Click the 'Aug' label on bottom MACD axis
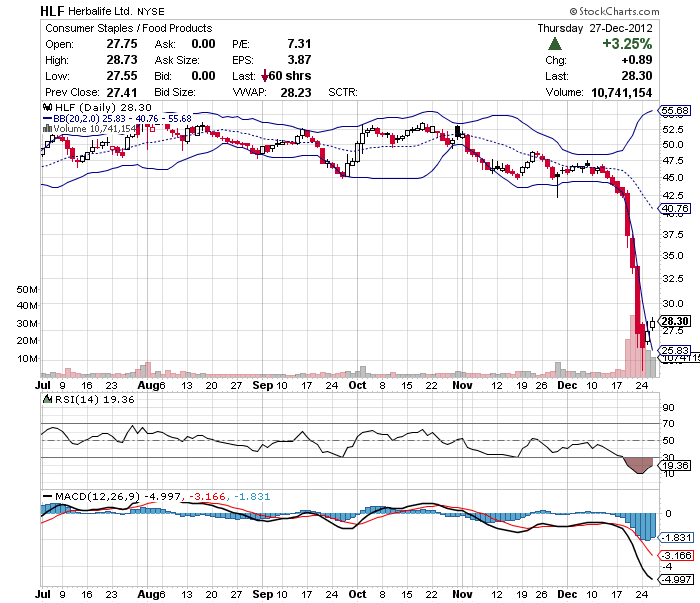The height and width of the screenshot is (603, 700). tap(148, 594)
